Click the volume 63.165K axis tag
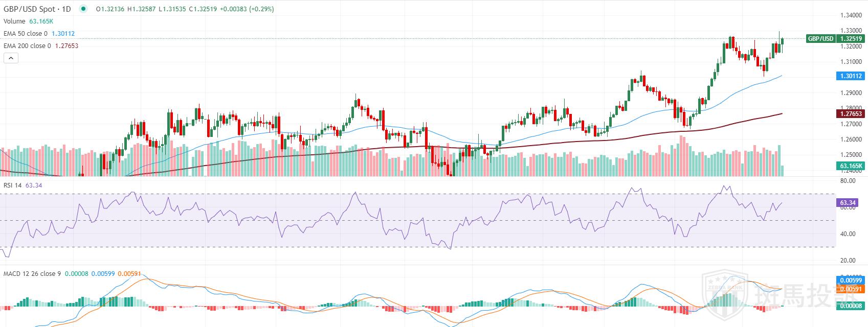 tap(851, 166)
